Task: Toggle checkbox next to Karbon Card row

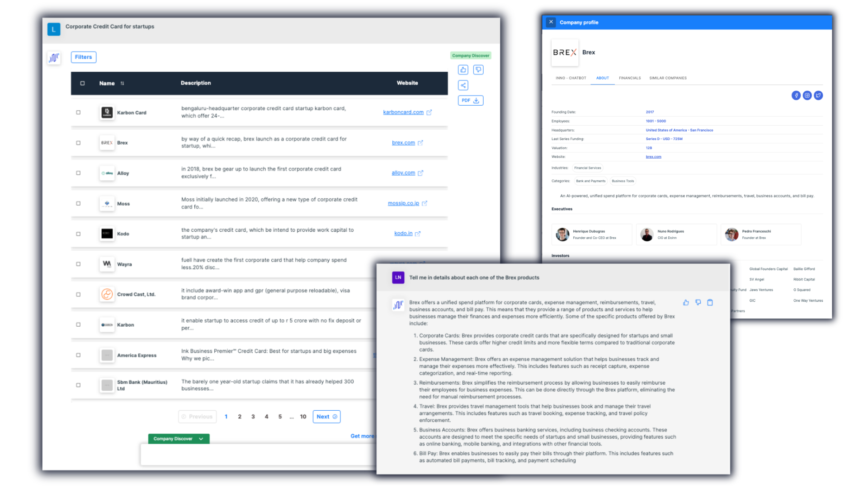Action: pos(77,113)
